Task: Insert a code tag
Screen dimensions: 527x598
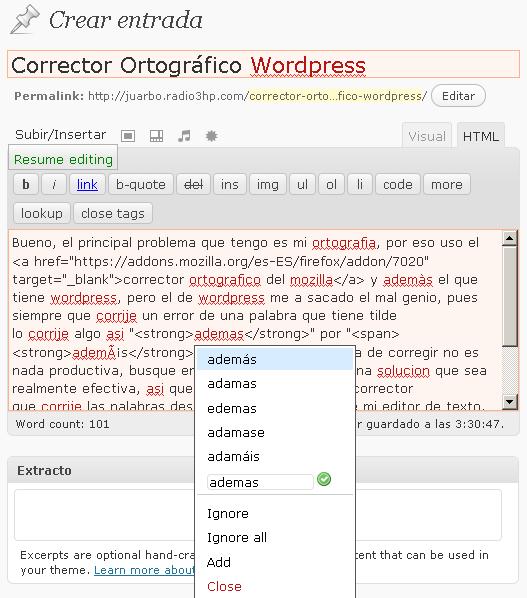Action: click(x=398, y=185)
